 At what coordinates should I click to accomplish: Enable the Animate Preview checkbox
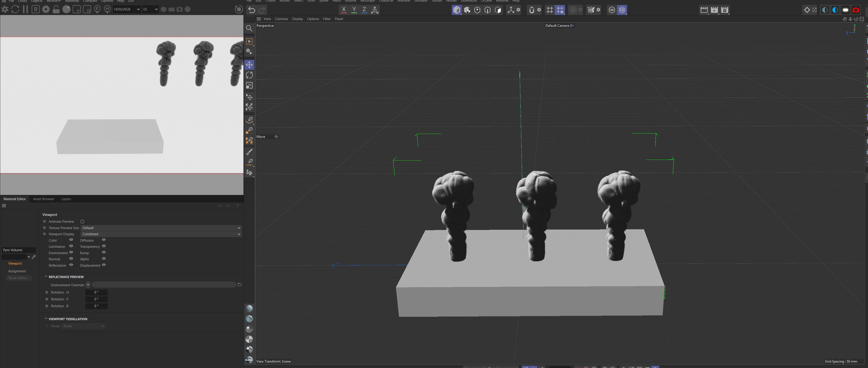(x=82, y=222)
